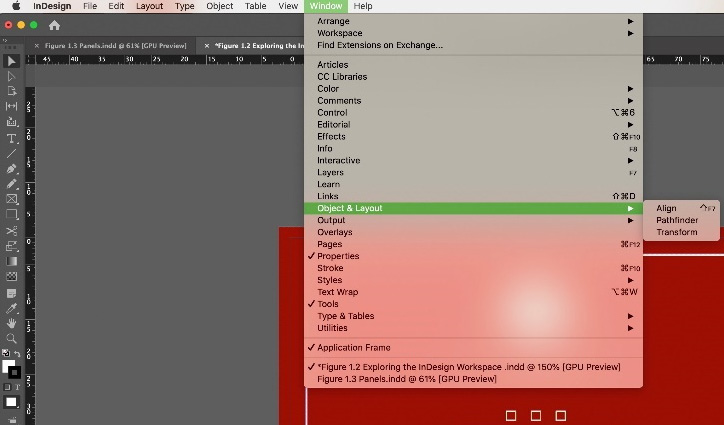
Task: Close the Figure 1.2 document tab
Action: click(207, 46)
